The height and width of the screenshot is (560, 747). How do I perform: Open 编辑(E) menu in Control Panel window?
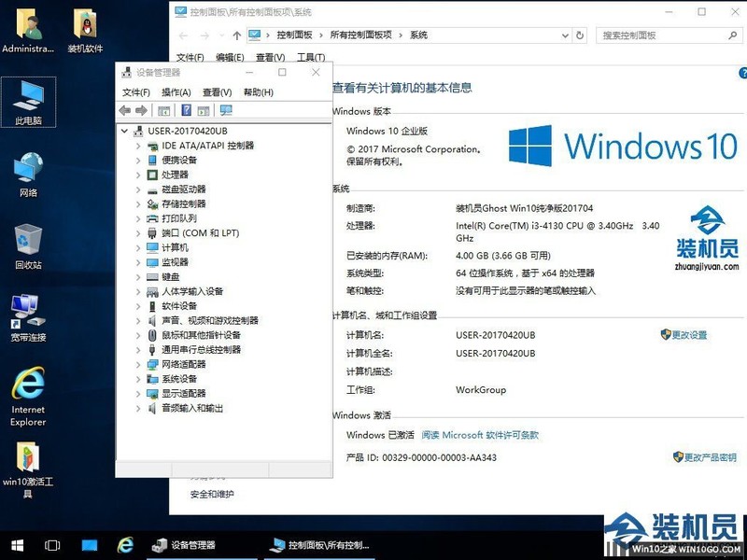[x=230, y=58]
